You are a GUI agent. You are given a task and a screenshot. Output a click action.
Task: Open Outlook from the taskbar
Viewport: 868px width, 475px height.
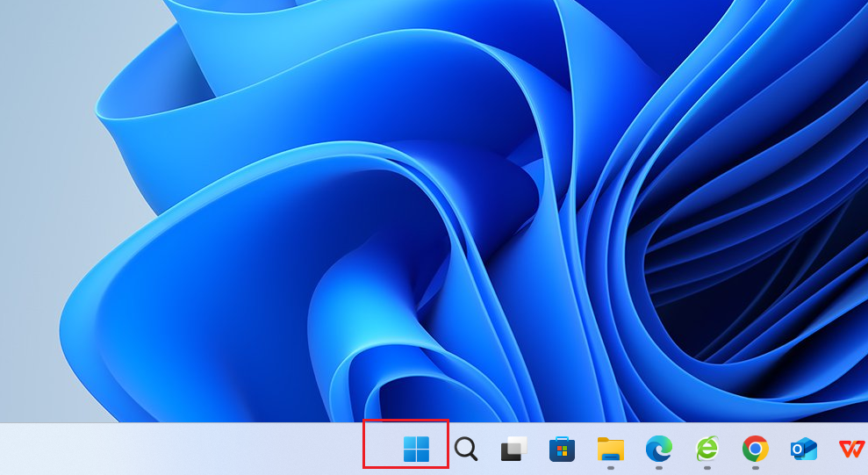pos(803,449)
